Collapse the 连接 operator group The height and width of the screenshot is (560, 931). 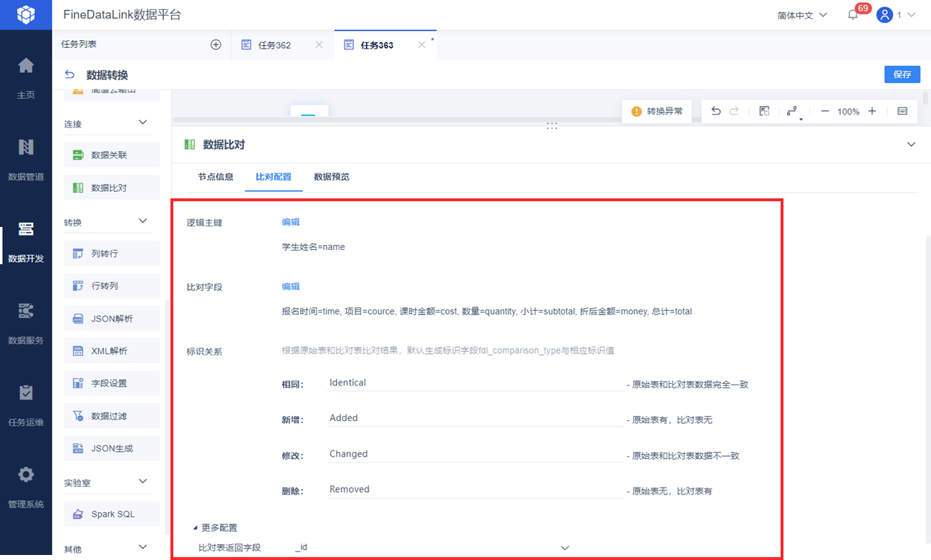pos(143,122)
